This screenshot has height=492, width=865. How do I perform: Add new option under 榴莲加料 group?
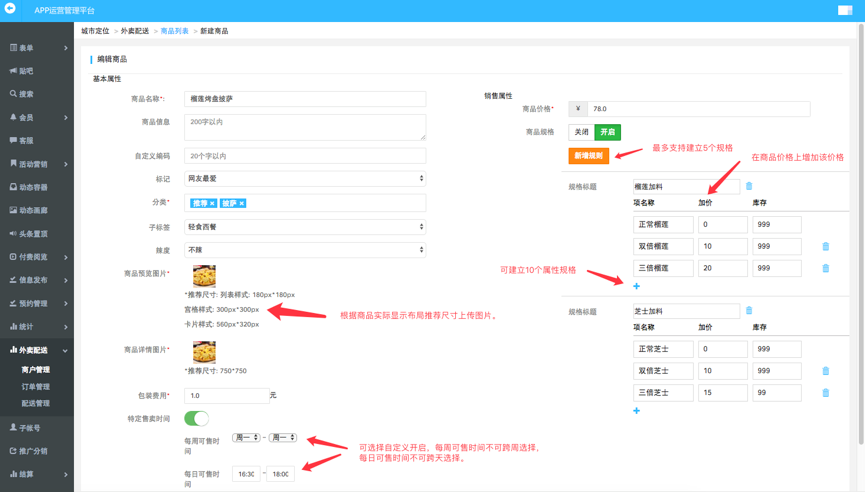click(636, 286)
